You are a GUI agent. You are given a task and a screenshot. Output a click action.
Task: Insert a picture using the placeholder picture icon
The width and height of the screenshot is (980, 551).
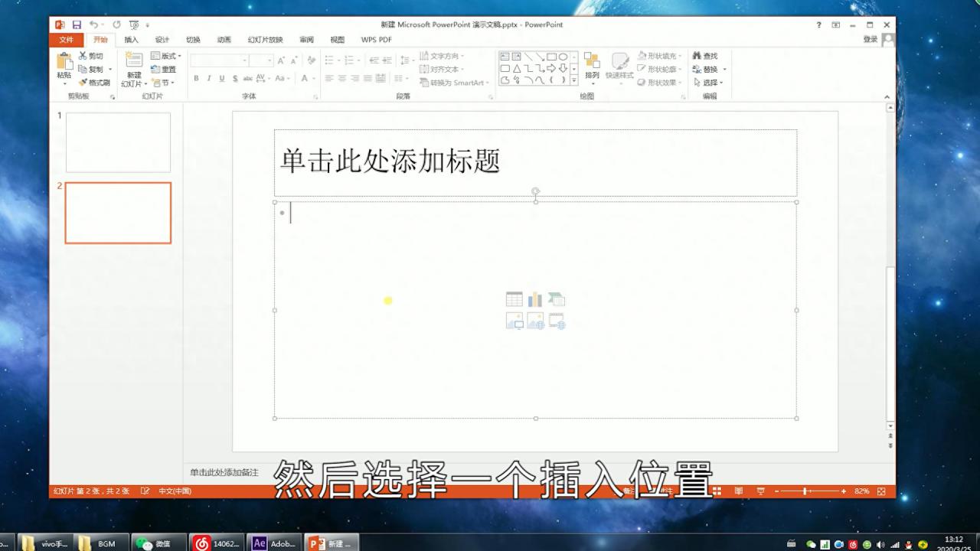[513, 321]
